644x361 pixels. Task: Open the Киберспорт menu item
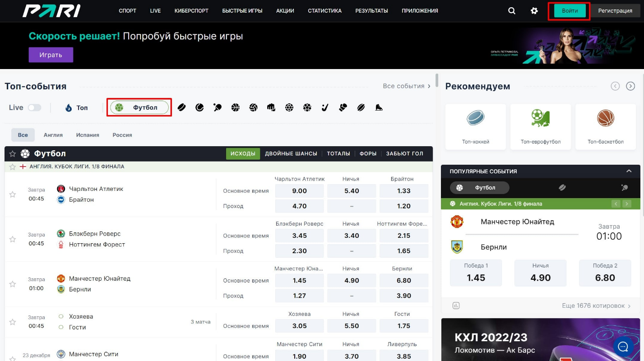pos(191,11)
